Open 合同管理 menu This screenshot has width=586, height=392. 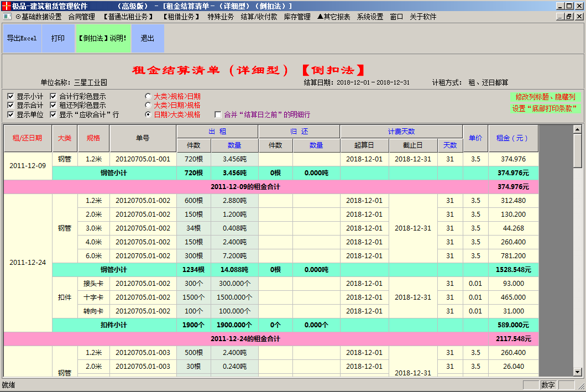[82, 17]
